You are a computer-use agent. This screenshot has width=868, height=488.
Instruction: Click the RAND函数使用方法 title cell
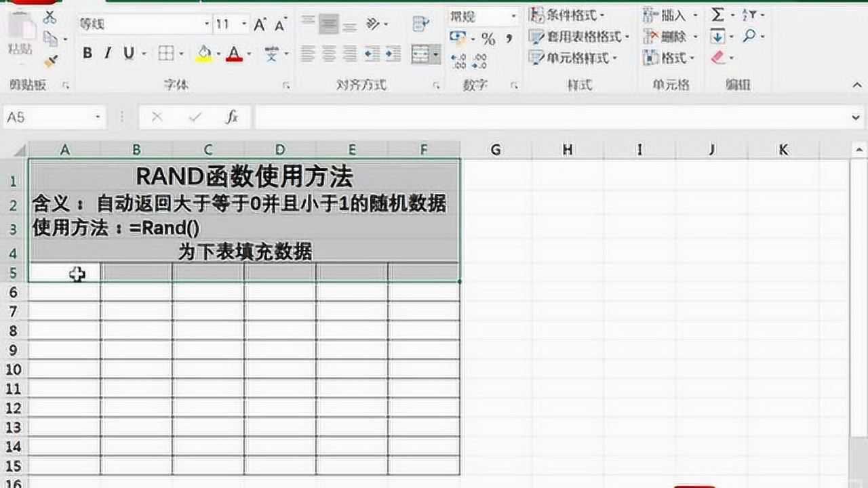pos(244,177)
